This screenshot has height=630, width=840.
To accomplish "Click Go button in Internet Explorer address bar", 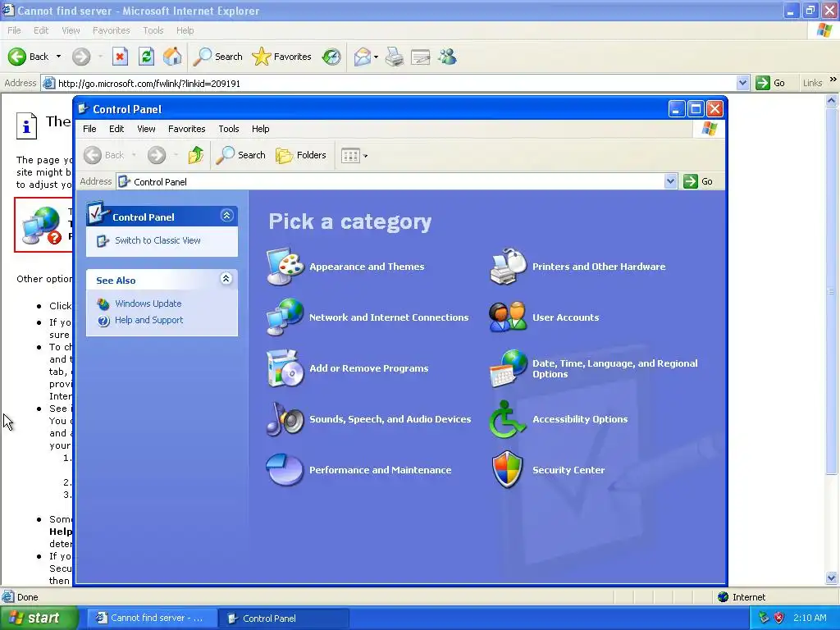I will pyautogui.click(x=770, y=83).
